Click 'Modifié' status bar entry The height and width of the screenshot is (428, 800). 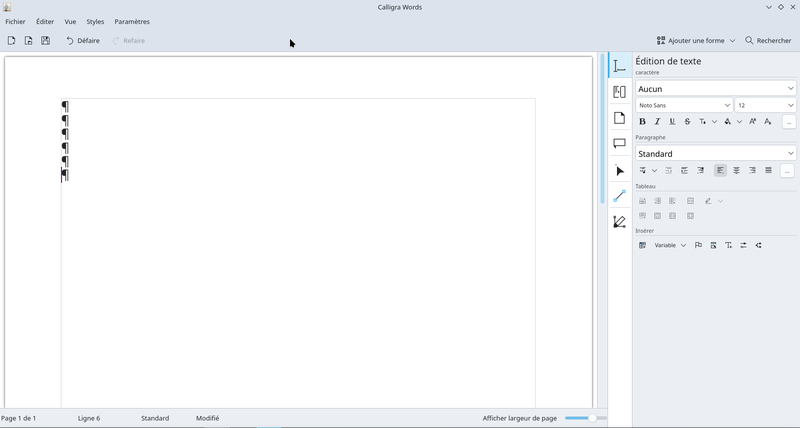tap(208, 418)
